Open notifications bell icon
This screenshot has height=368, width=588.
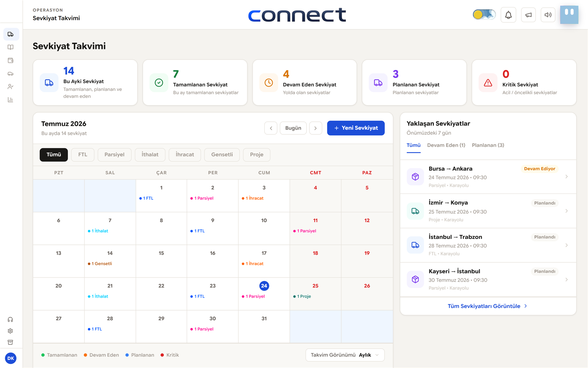[508, 15]
